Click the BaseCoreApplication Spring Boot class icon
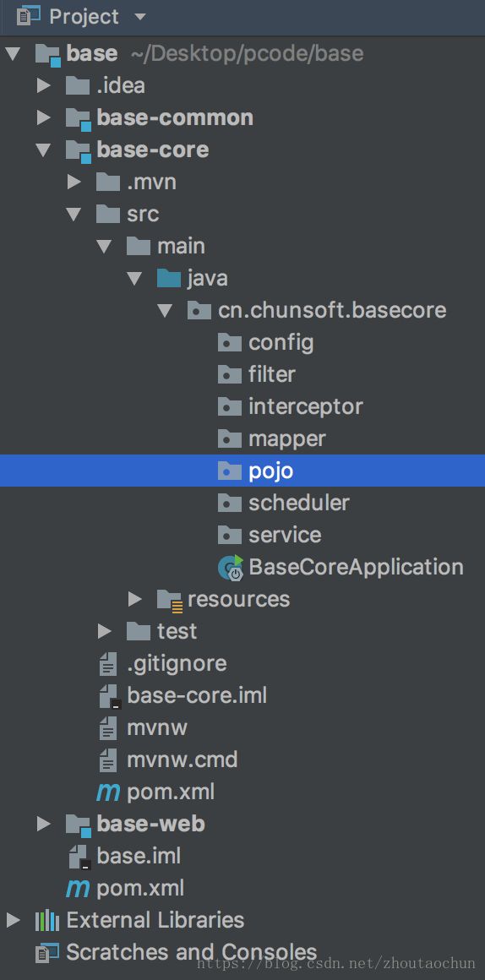485x980 pixels. (230, 568)
